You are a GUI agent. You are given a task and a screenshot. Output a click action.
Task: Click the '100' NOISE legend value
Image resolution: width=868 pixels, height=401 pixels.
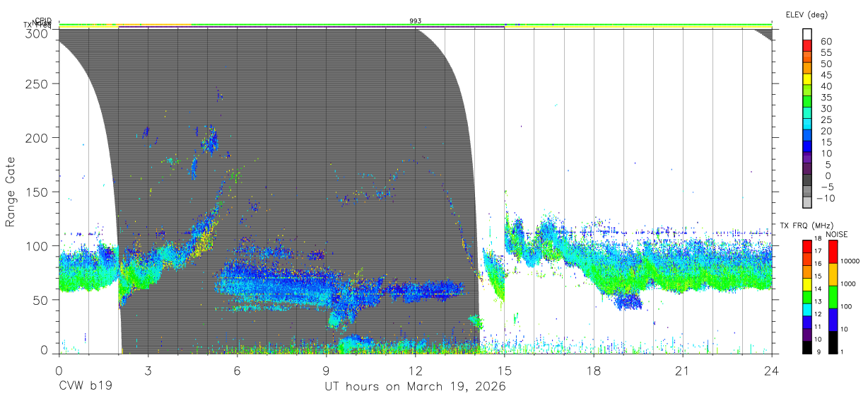coord(848,306)
